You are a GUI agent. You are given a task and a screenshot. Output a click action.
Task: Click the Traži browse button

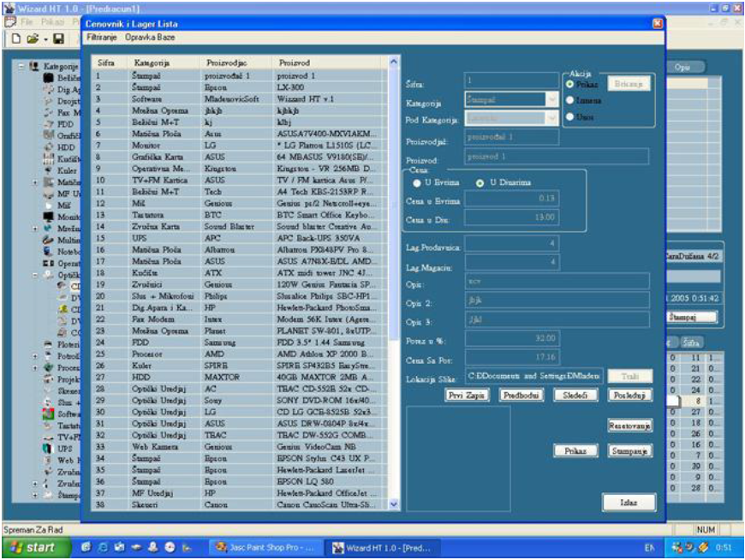tap(629, 376)
